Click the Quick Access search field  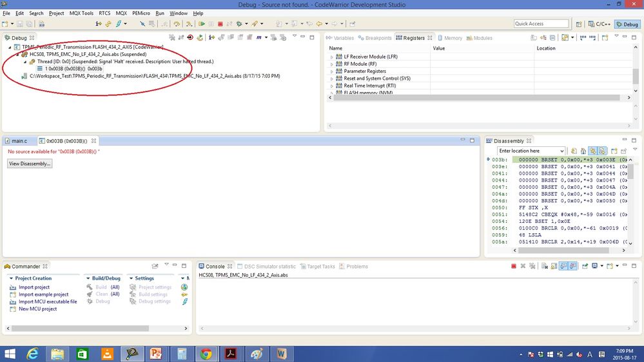tap(542, 24)
